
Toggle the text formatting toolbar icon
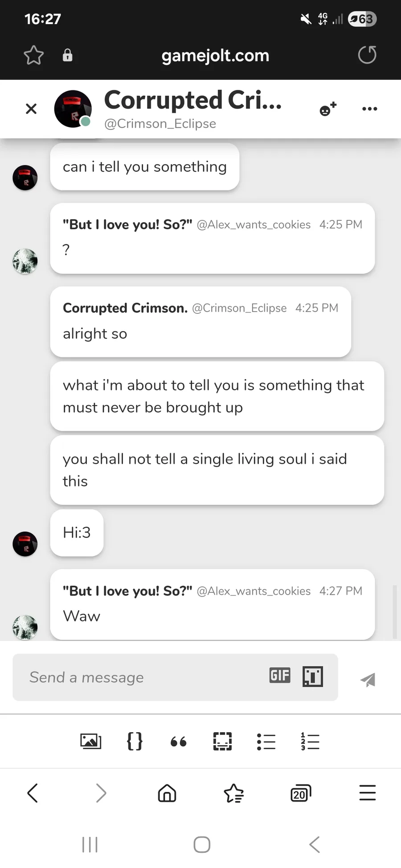(313, 677)
